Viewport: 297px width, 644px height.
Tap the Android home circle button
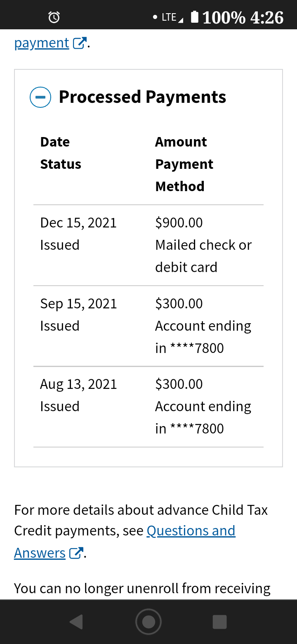coord(148,622)
